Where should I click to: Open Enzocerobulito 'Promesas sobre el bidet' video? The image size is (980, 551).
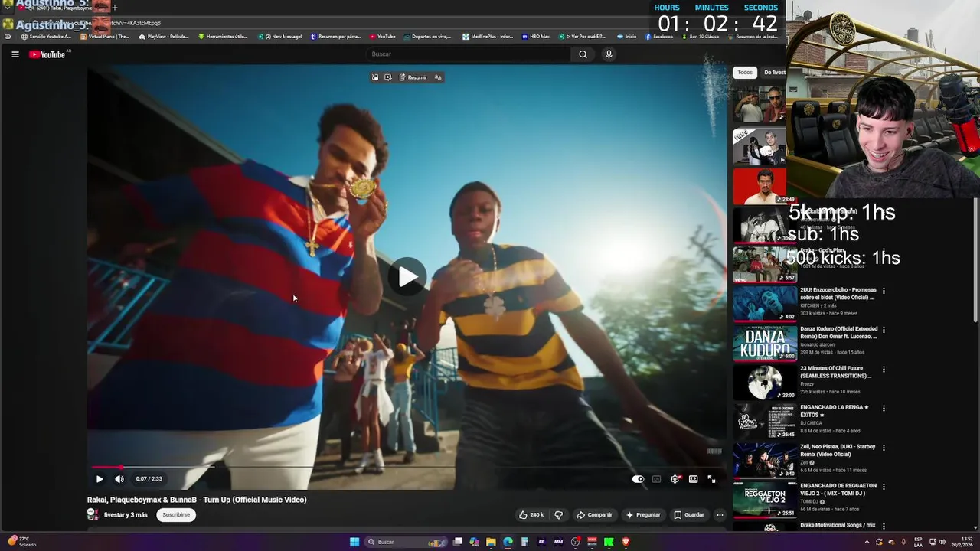pos(838,294)
